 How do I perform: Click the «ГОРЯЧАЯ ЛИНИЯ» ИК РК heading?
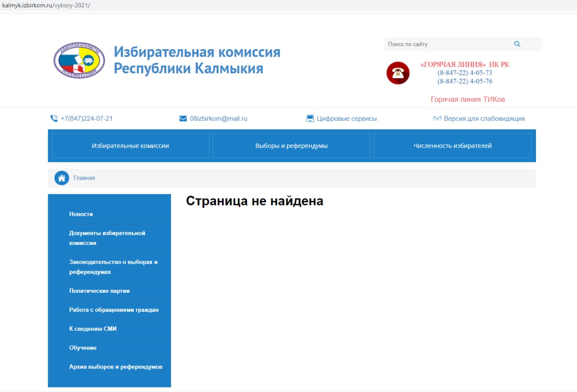465,64
